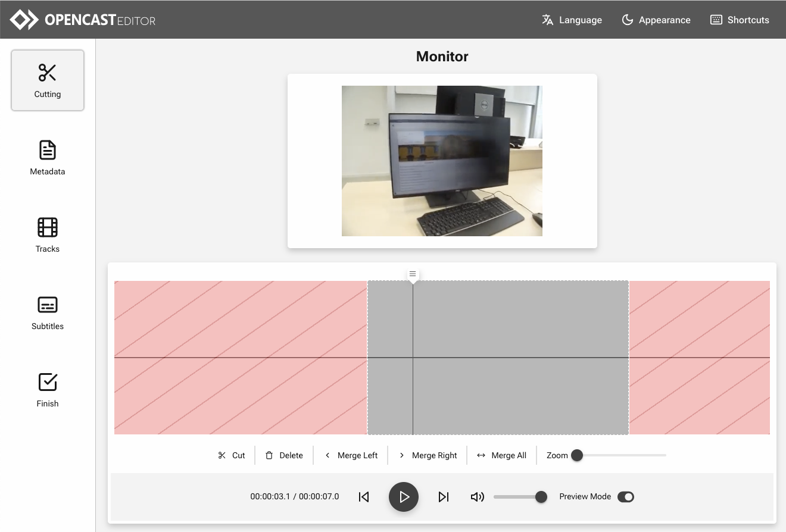
Task: Go to the Finish section
Action: click(48, 390)
